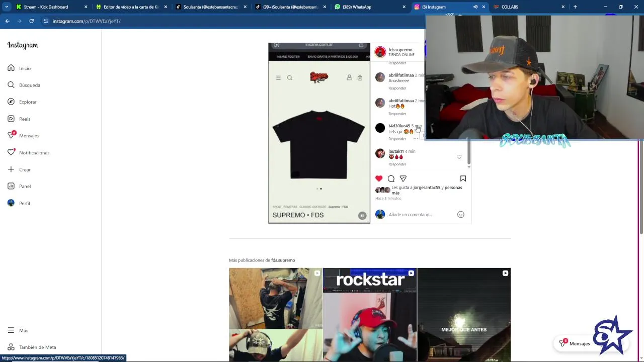644x362 pixels.
Task: Open a new browser tab
Action: pyautogui.click(x=575, y=7)
